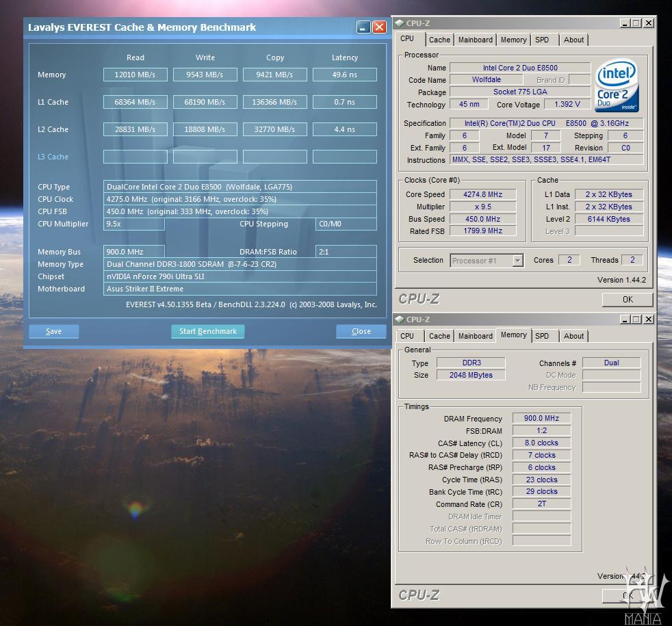Viewport: 672px width, 626px height.
Task: Save the EVEREST benchmark results
Action: click(53, 331)
